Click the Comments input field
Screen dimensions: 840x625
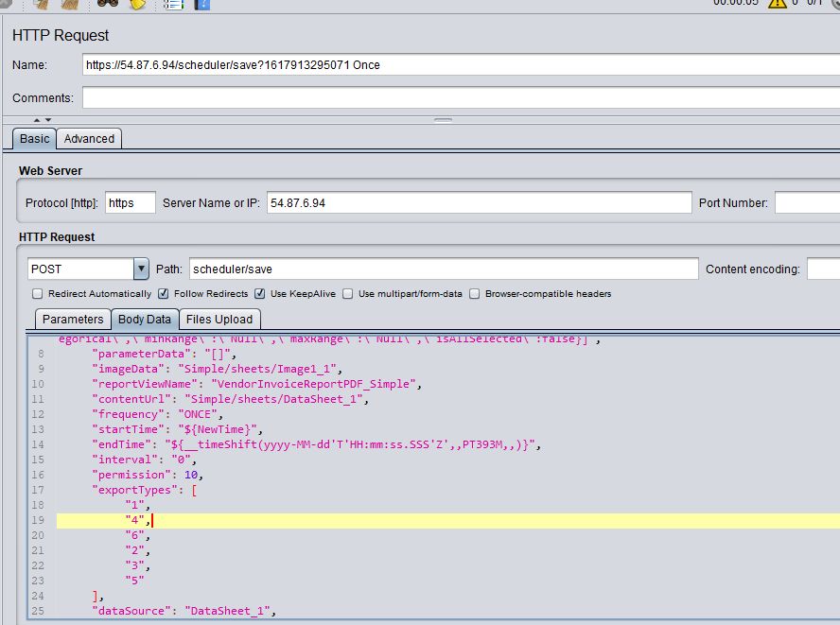point(461,98)
